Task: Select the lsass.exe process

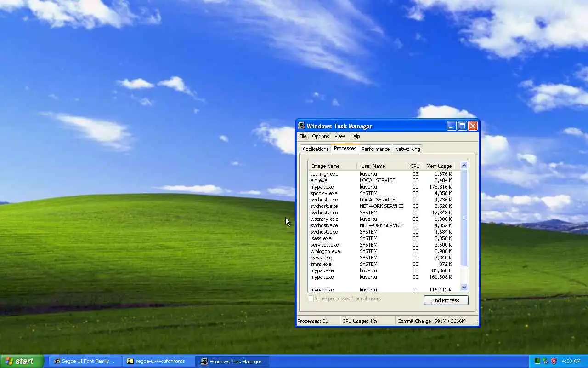Action: [x=384, y=238]
